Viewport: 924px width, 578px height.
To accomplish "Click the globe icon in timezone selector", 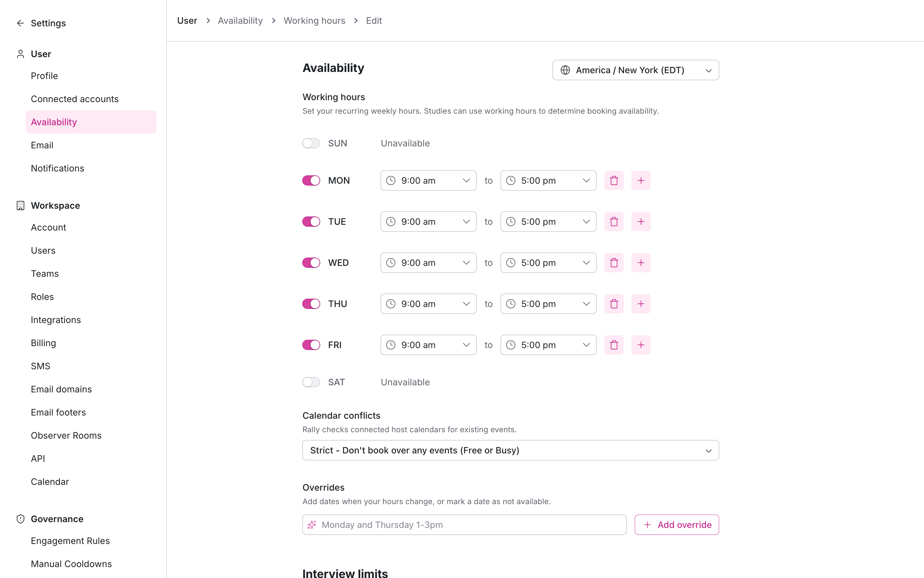I will 565,70.
